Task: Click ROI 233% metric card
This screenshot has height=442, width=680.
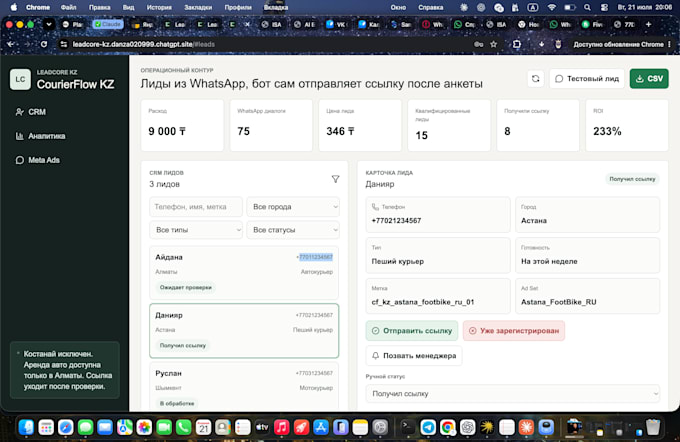Action: (627, 125)
